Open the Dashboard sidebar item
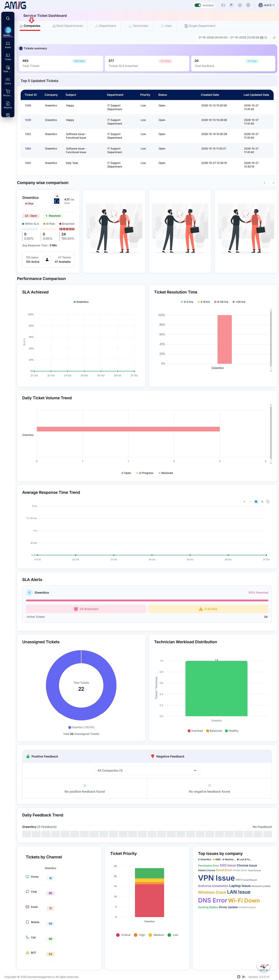Image resolution: width=279 pixels, height=980 pixels. (8, 32)
